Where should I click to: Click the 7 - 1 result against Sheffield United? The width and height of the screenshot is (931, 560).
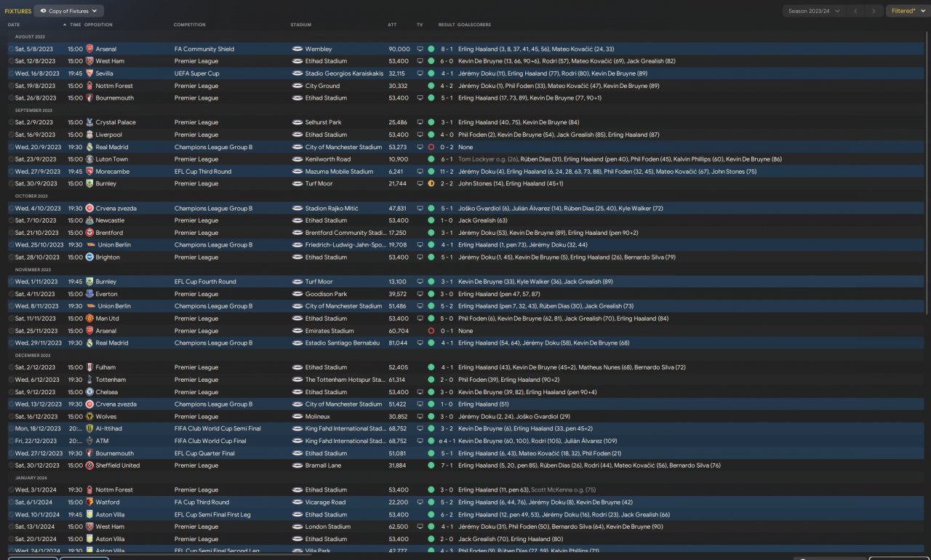coord(447,465)
